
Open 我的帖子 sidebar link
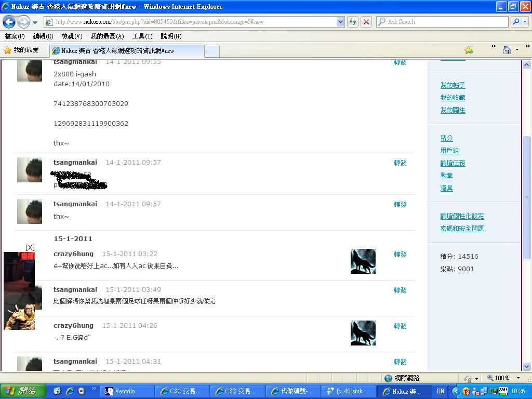coord(453,85)
